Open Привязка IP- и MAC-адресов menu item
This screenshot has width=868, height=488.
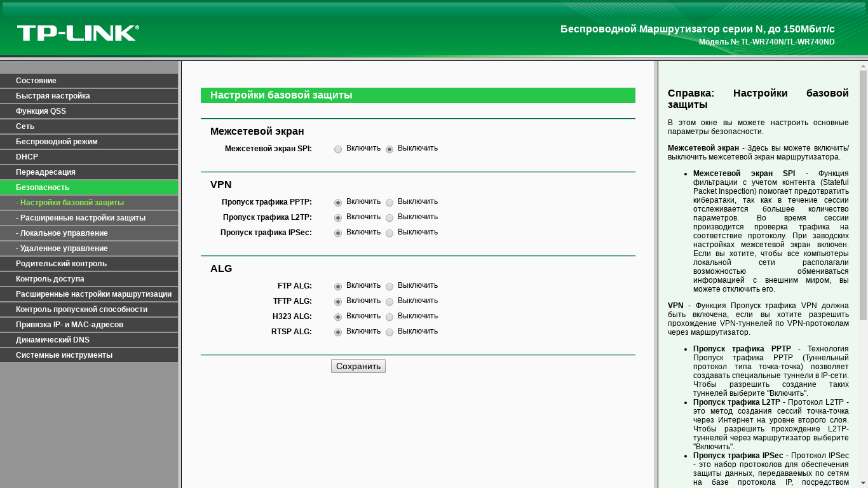(x=89, y=325)
